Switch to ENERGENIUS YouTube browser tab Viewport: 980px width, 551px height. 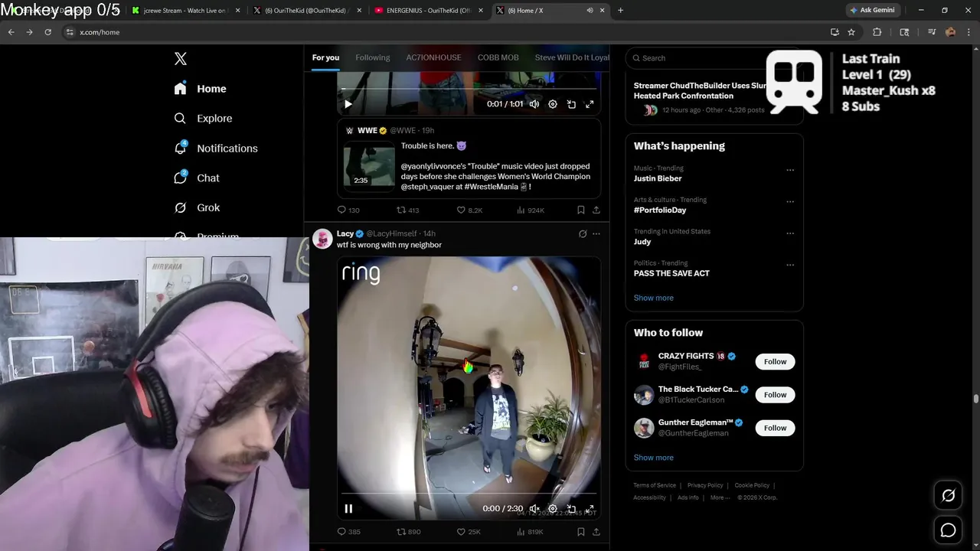point(429,11)
